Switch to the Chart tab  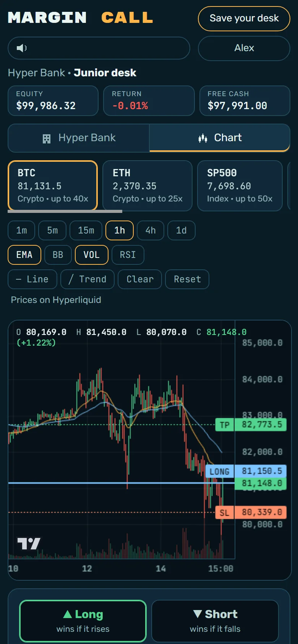coord(220,138)
